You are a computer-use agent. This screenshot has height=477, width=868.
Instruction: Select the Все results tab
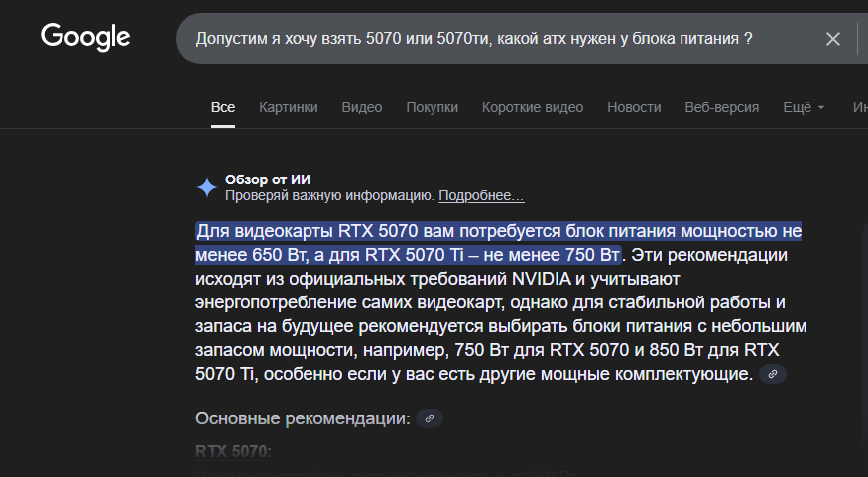coord(223,107)
